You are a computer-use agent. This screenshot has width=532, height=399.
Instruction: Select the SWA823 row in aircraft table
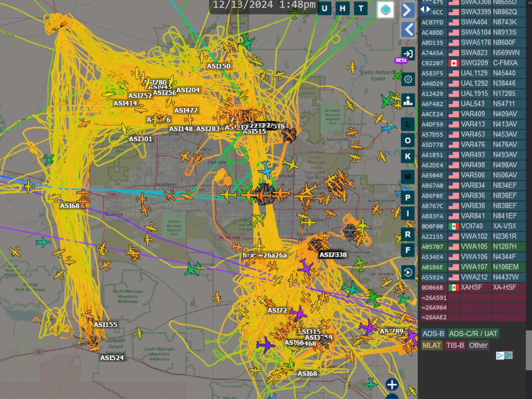tap(473, 53)
